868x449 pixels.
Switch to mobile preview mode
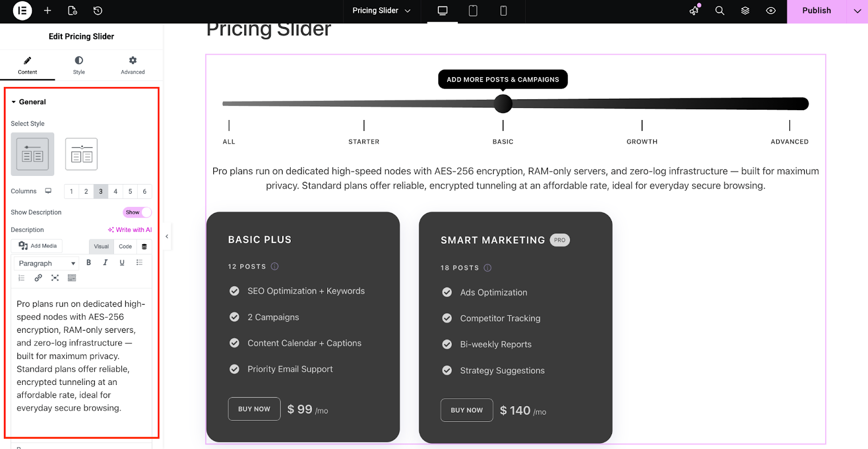(502, 11)
